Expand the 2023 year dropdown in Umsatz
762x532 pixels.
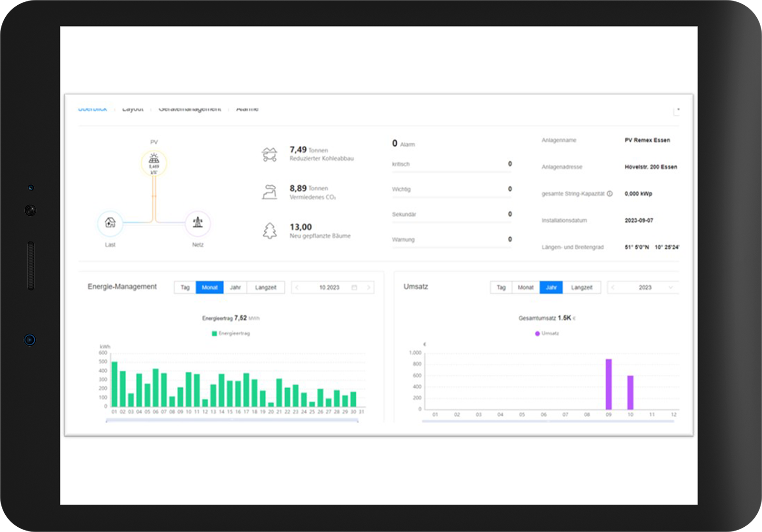coord(671,288)
